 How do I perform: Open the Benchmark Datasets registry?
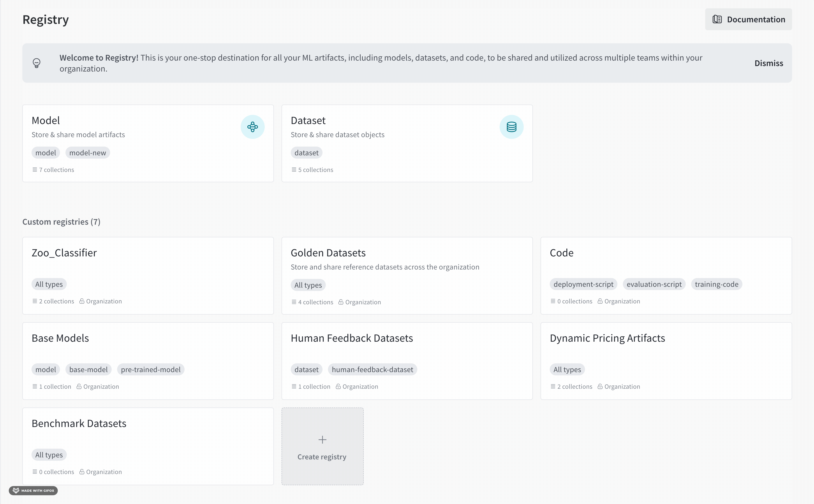79,424
